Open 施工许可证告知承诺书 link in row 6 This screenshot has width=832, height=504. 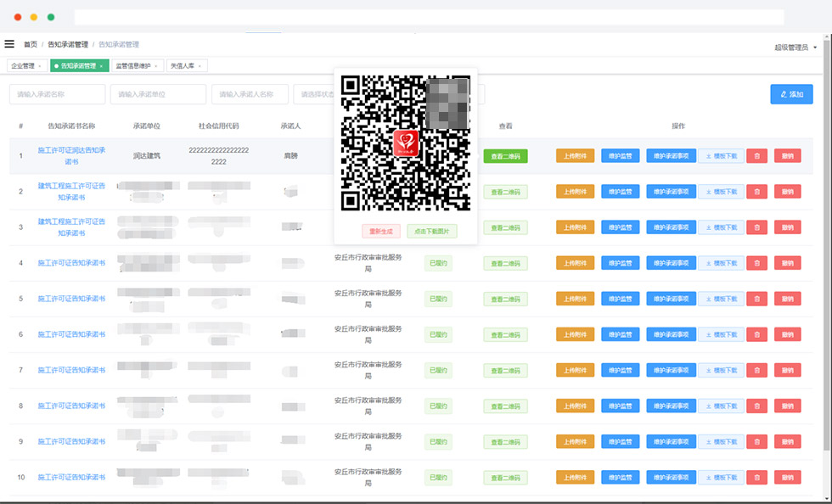coord(71,335)
